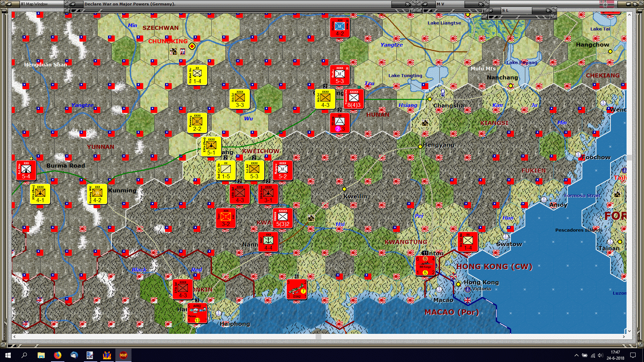Click the map vertical scrollbar down arrow
Image resolution: width=644 pixels, height=362 pixels.
tap(629, 331)
